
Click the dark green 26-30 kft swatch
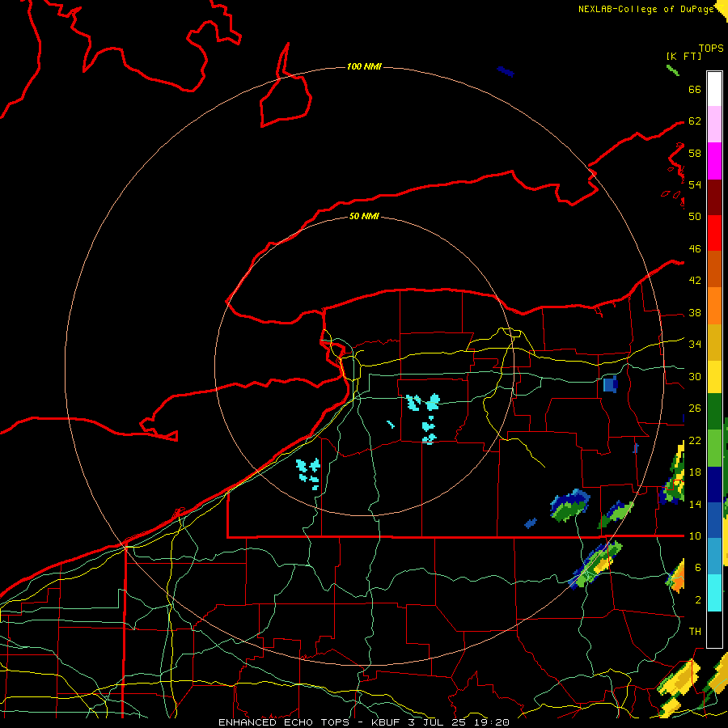[714, 412]
